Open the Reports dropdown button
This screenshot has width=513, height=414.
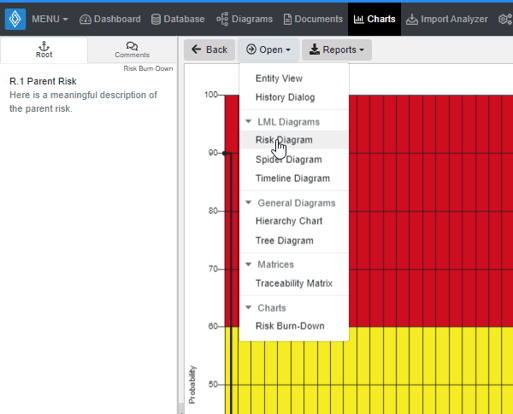tap(337, 50)
